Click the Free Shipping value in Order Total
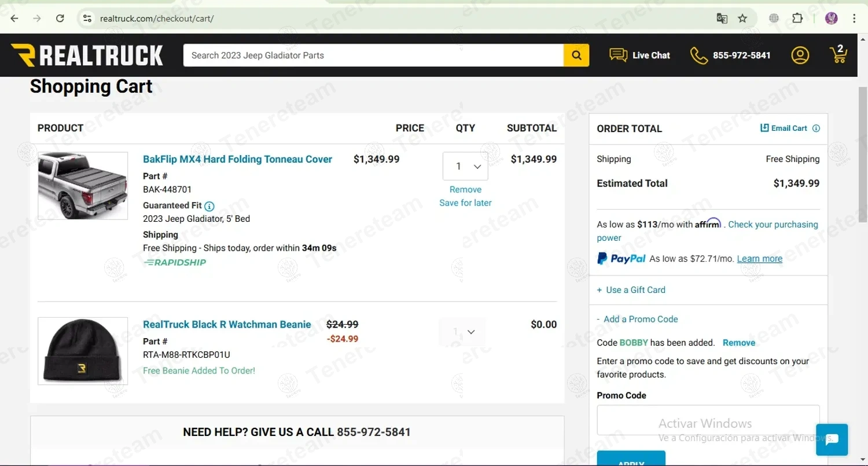The image size is (868, 466). (793, 159)
